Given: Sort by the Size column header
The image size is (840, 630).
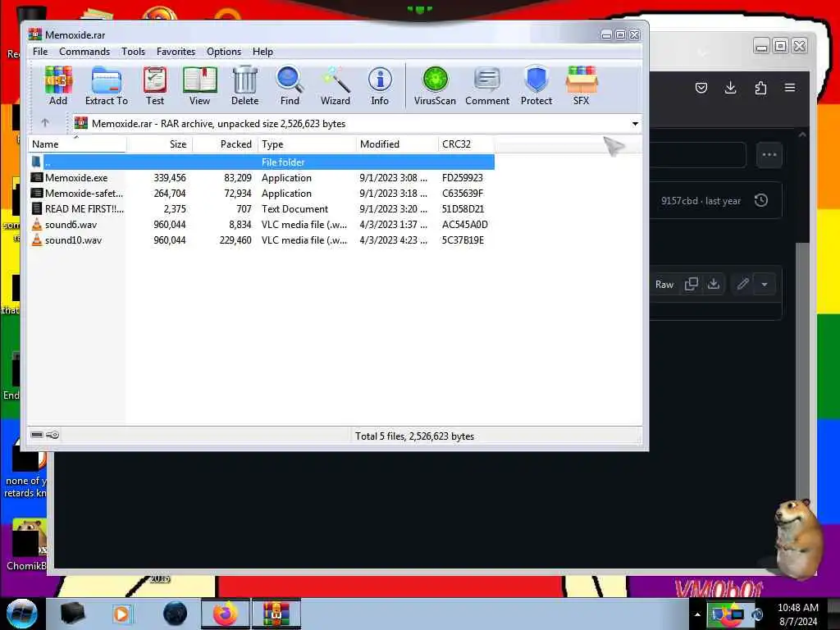Looking at the screenshot, I should pyautogui.click(x=159, y=144).
